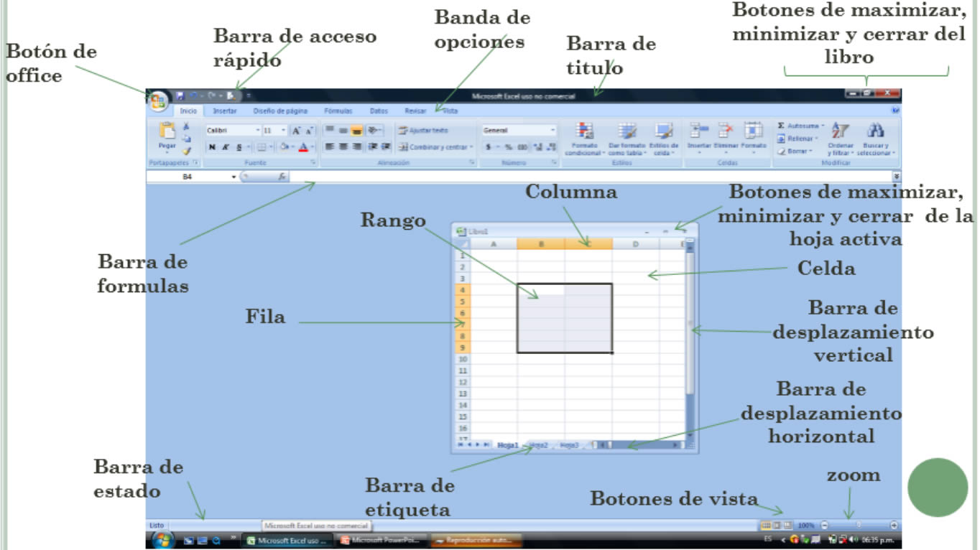Click the Pegar clipboard icon
This screenshot has width=980, height=550.
(167, 132)
